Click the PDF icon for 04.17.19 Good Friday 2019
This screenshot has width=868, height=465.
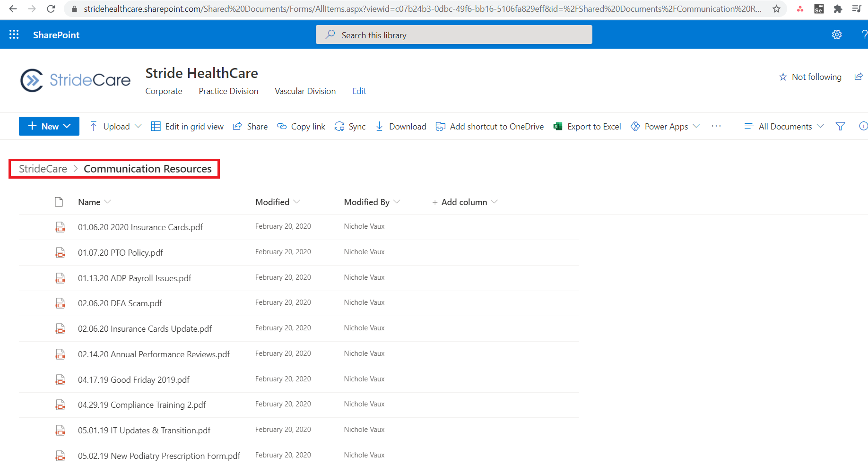click(60, 379)
